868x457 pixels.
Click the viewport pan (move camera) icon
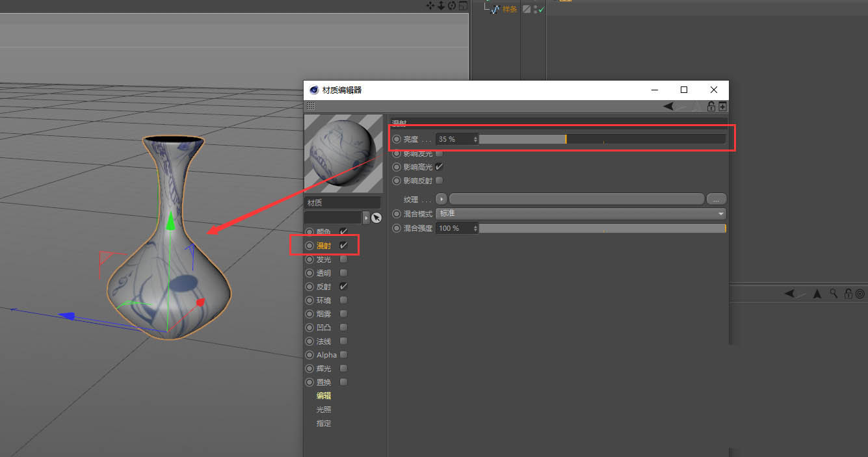(x=430, y=5)
